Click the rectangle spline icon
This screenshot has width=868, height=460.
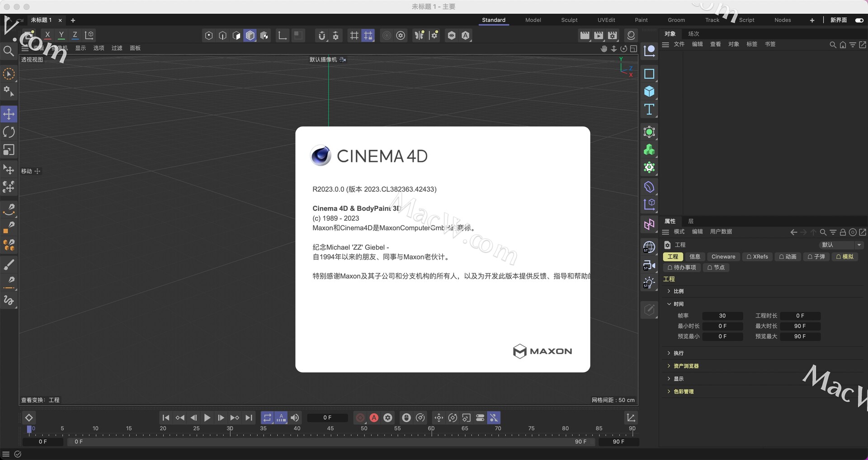point(649,74)
